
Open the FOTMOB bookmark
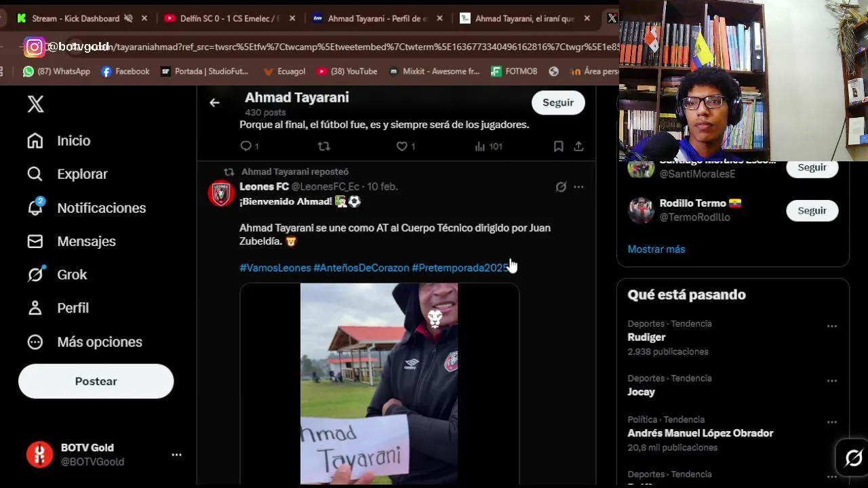point(513,71)
